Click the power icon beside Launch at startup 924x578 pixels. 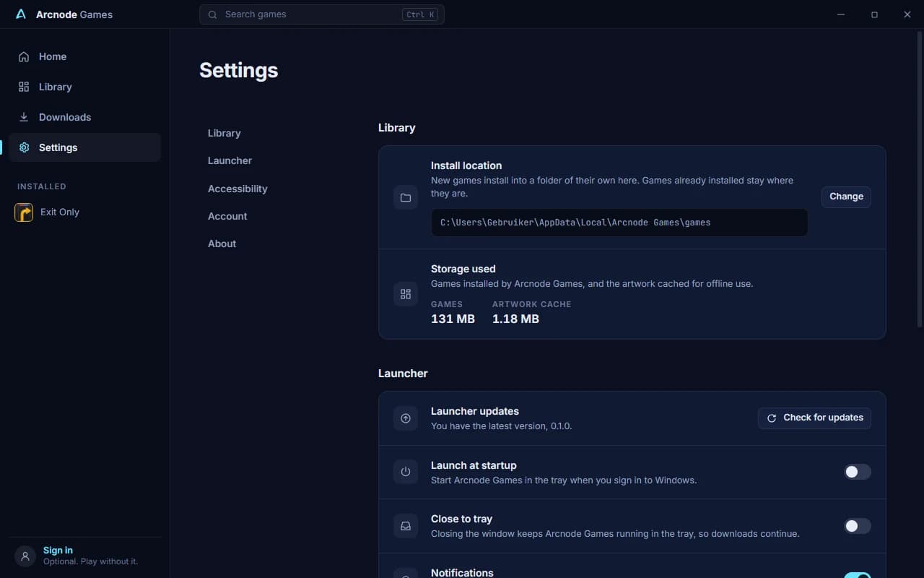point(406,472)
